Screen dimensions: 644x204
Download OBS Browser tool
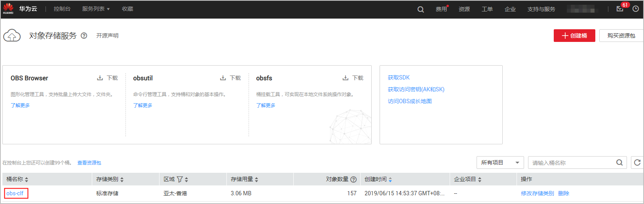point(108,78)
